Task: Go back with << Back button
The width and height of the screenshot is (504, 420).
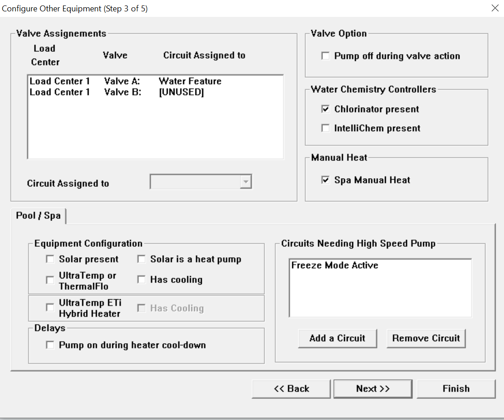Action: coord(291,389)
